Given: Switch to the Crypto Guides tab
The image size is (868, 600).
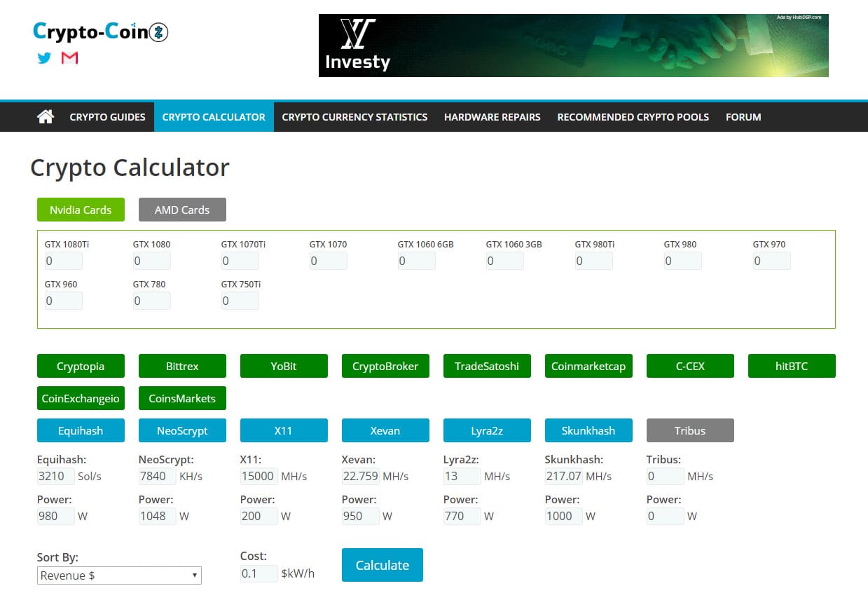Looking at the screenshot, I should [x=107, y=116].
